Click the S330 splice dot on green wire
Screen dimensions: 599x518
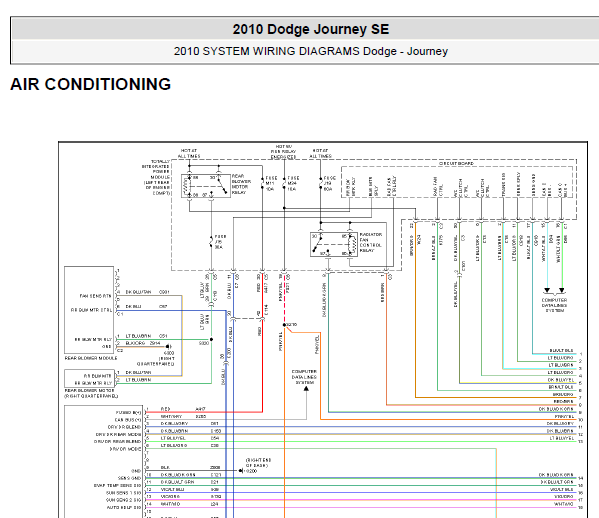tap(211, 339)
